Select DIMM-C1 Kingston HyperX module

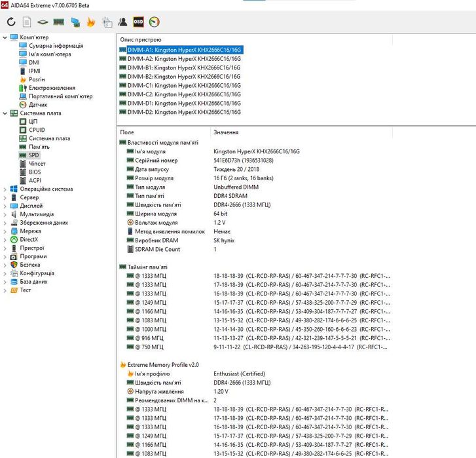184,85
